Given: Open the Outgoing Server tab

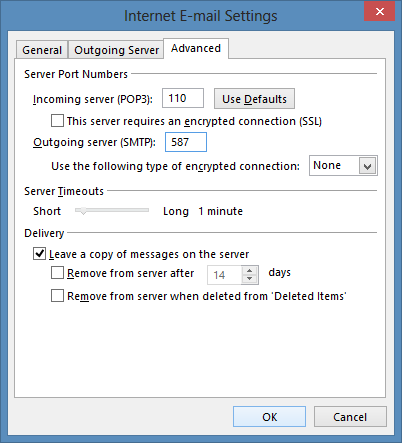Looking at the screenshot, I should [116, 50].
